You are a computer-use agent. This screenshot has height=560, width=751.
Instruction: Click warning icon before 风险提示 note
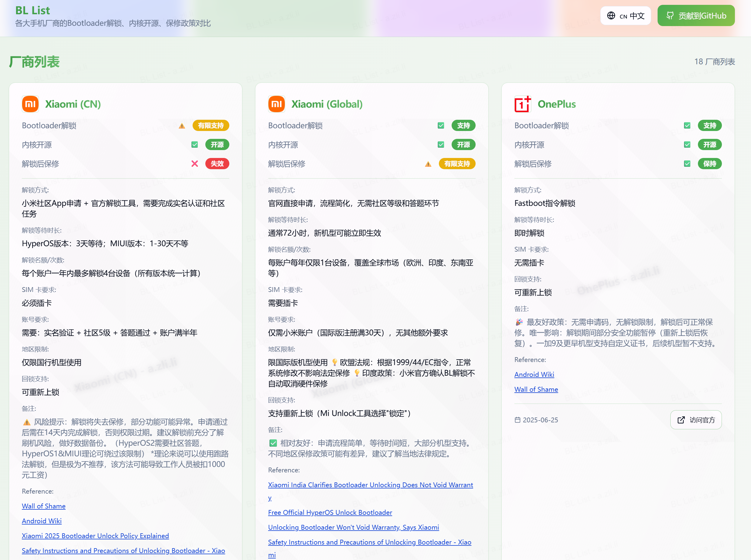click(26, 422)
